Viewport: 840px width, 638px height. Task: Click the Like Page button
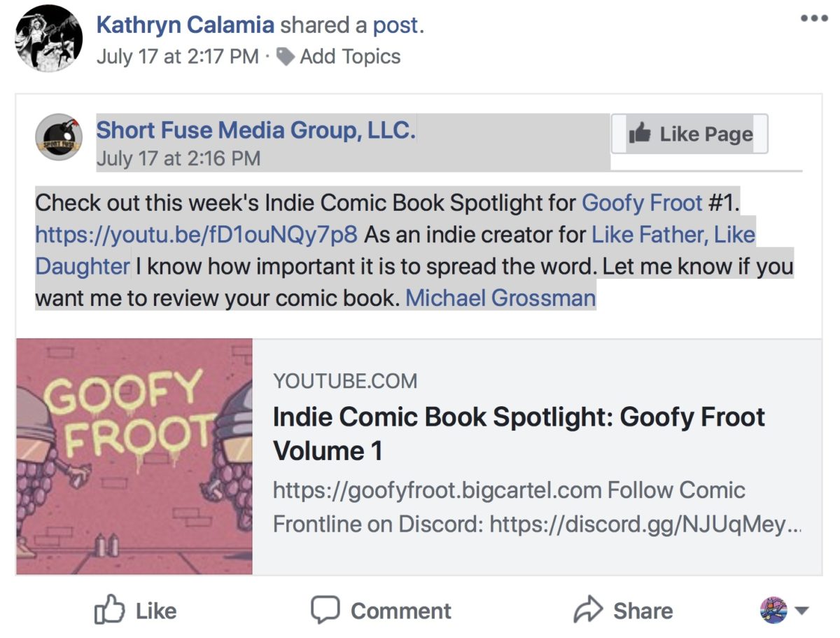tap(689, 133)
